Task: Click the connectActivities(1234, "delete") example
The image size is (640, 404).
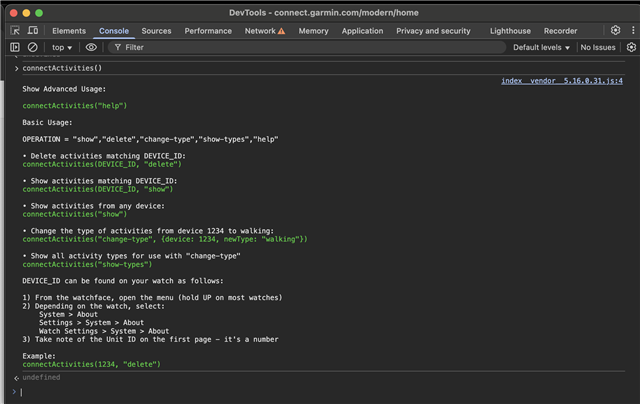Action: (x=91, y=364)
